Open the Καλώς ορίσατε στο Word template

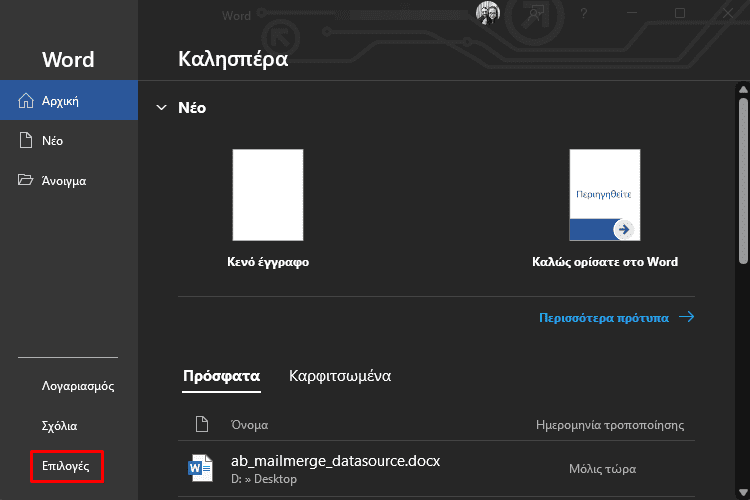pyautogui.click(x=605, y=209)
